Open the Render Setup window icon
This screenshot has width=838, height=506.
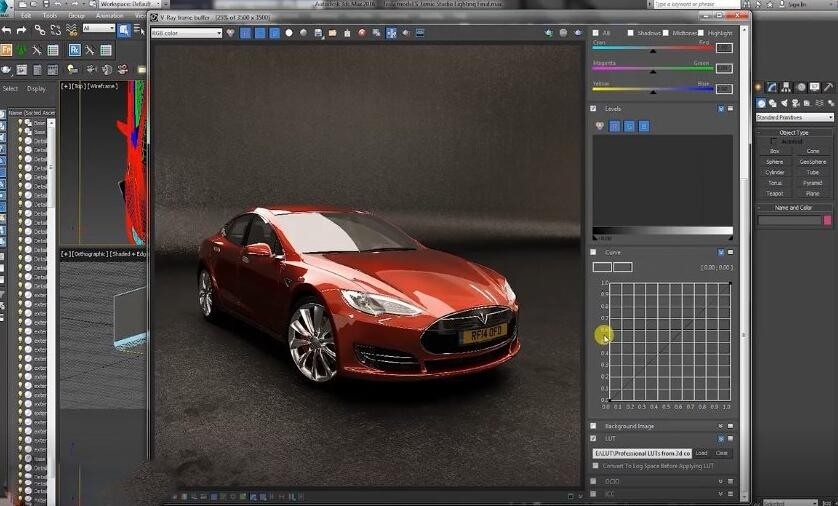[22, 69]
